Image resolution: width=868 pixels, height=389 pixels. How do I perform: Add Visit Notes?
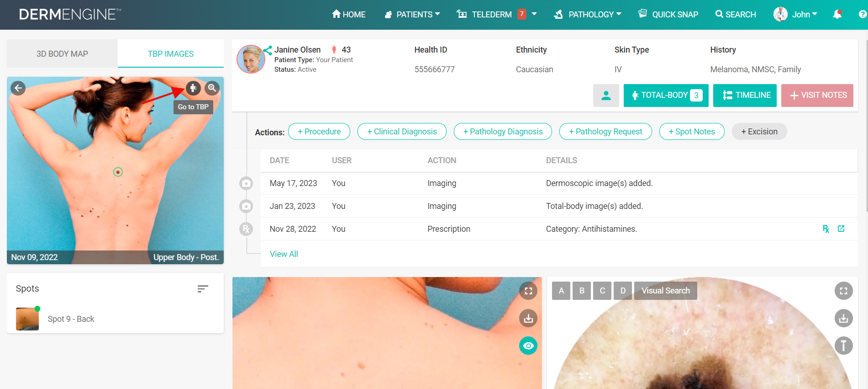tap(817, 96)
